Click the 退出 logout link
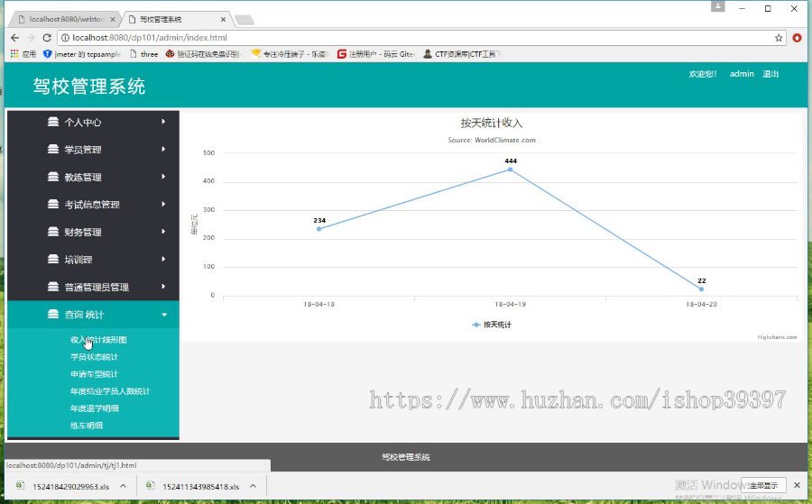The width and height of the screenshot is (812, 504). click(770, 74)
